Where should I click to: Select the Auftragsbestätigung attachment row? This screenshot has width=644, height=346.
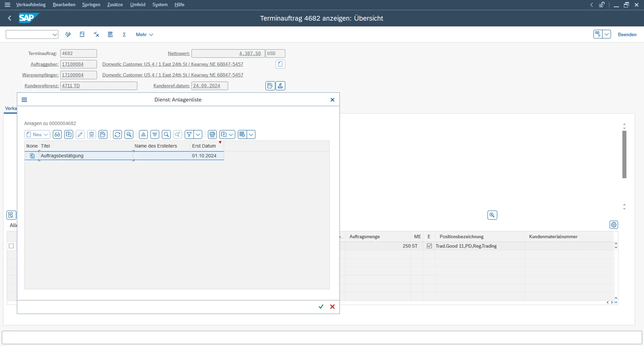[x=124, y=156]
